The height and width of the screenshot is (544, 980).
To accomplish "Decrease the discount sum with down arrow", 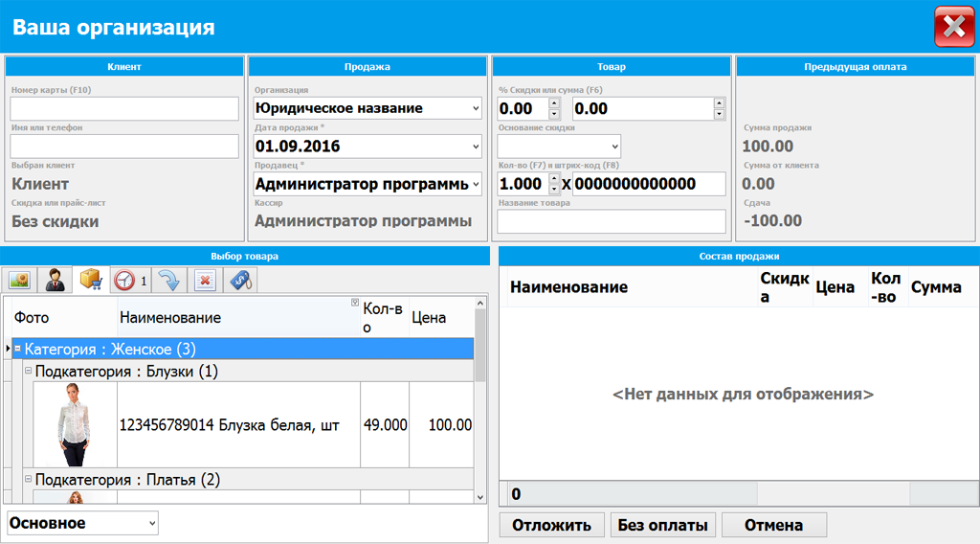I will 720,114.
